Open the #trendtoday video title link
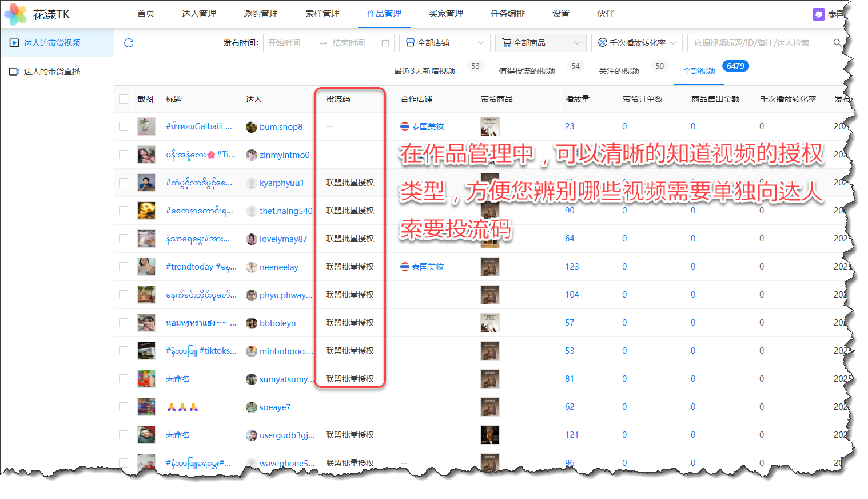Image resolution: width=868 pixels, height=499 pixels. (x=201, y=267)
